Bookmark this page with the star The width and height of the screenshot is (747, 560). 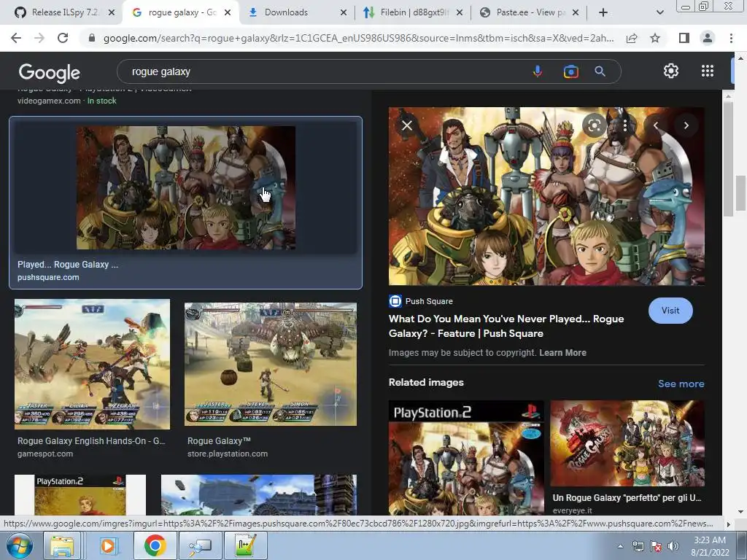(655, 38)
